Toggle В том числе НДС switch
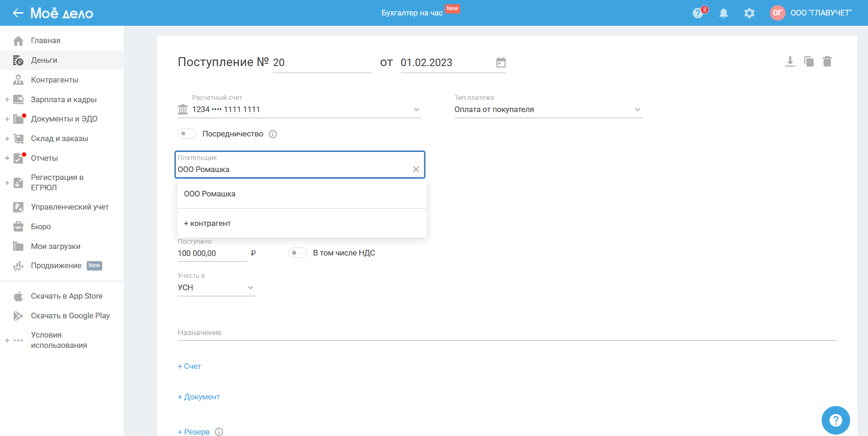Image resolution: width=868 pixels, height=436 pixels. (x=297, y=253)
